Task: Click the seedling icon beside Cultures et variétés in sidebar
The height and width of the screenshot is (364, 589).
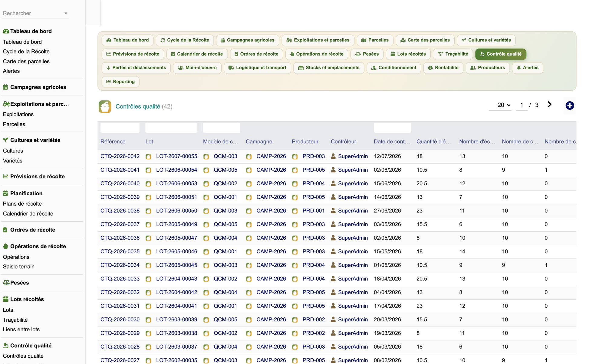Action: click(5, 140)
